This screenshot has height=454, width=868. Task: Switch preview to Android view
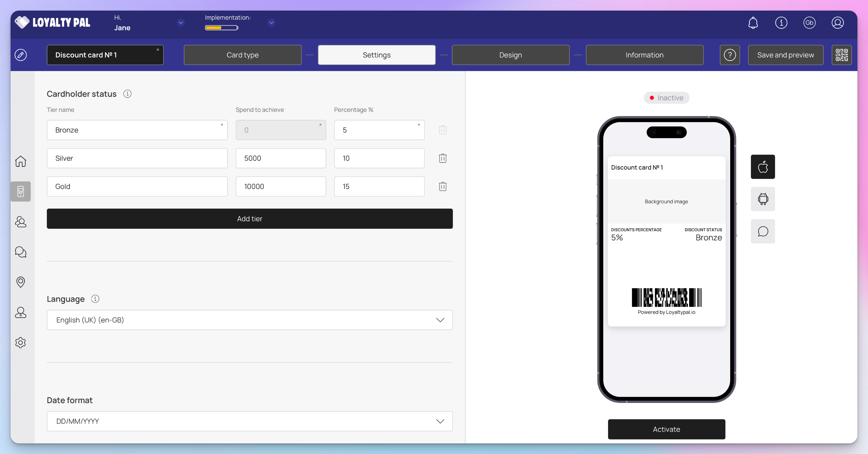(x=763, y=199)
